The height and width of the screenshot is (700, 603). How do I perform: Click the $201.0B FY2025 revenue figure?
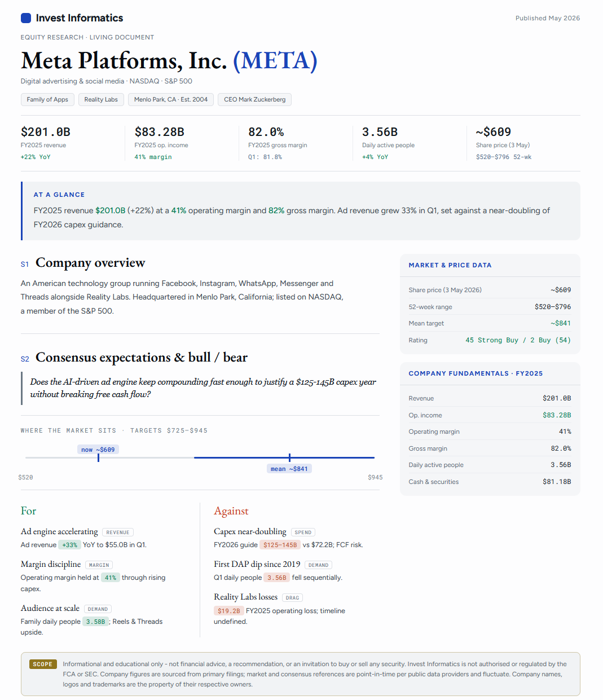coord(46,132)
